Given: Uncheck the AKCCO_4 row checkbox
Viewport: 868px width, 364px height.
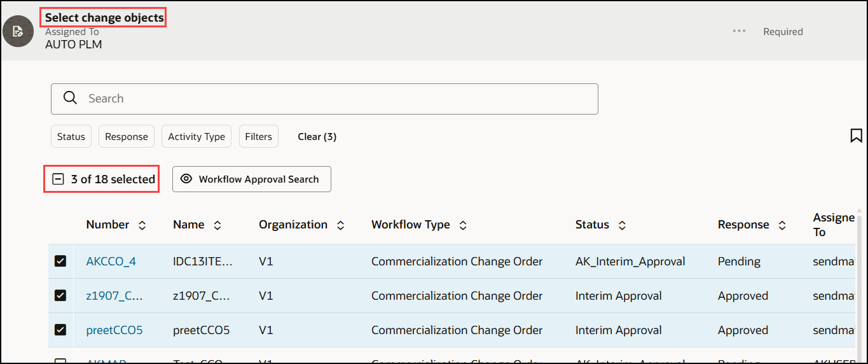Looking at the screenshot, I should [x=60, y=261].
